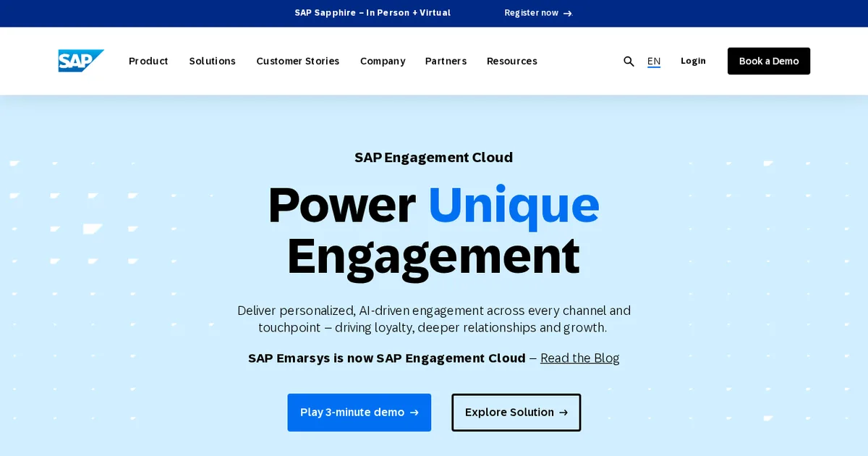868x456 pixels.
Task: Open the Resources menu
Action: tap(511, 61)
